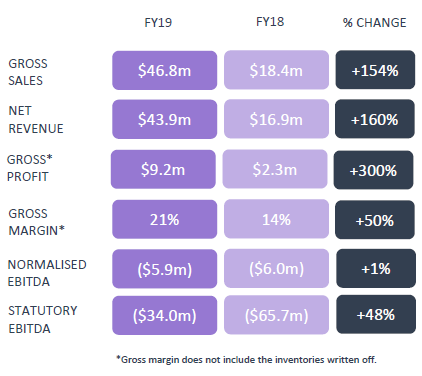Screen dimensions: 422x376
Task: Click the +48% change box
Action: point(376,314)
